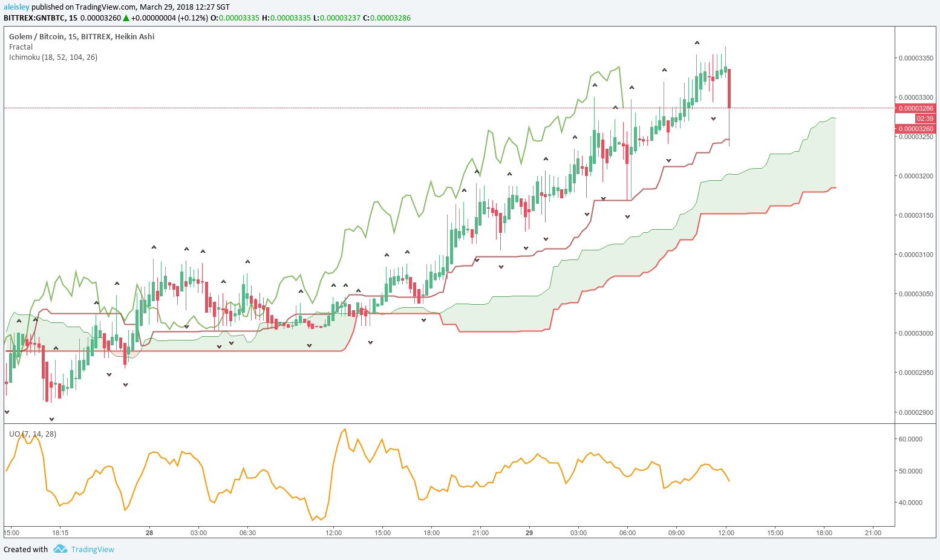Select the UO (7, 14, 28) indicator label
The width and height of the screenshot is (940, 560).
click(x=33, y=434)
